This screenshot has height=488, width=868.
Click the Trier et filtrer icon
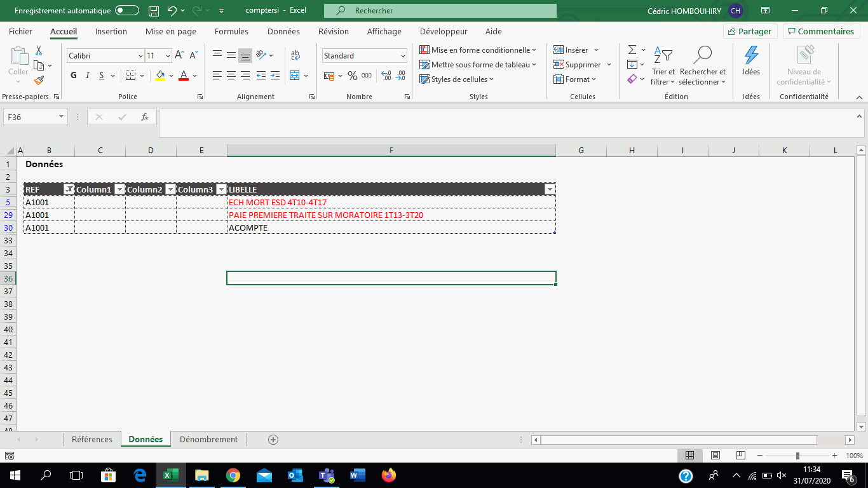pyautogui.click(x=663, y=55)
